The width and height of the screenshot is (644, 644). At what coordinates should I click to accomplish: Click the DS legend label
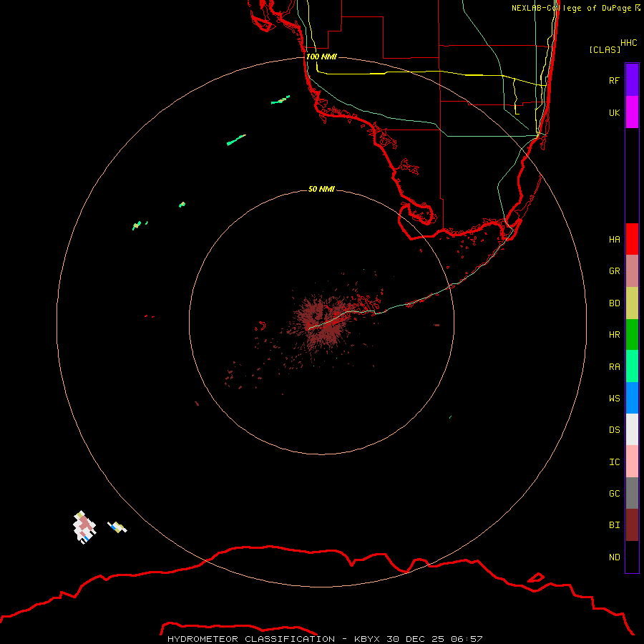pyautogui.click(x=614, y=430)
